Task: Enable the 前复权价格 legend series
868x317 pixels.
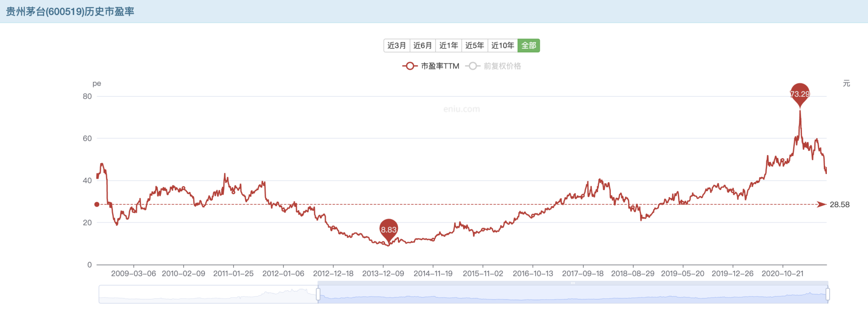Action: click(502, 66)
